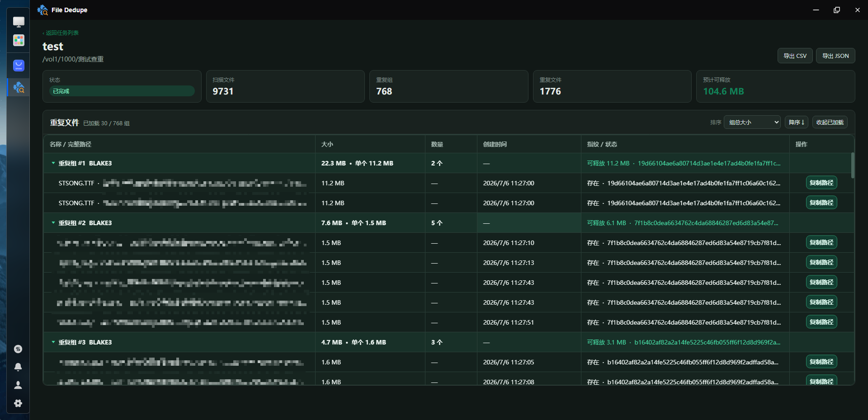Screen dimensions: 868x420
Task: Toggle the 降序 sort order button
Action: pyautogui.click(x=797, y=122)
